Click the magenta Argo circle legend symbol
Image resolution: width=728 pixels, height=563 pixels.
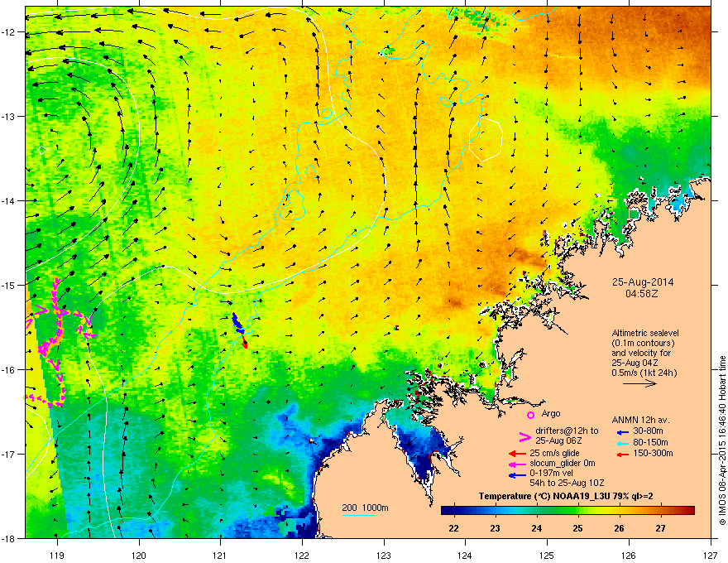(x=530, y=415)
